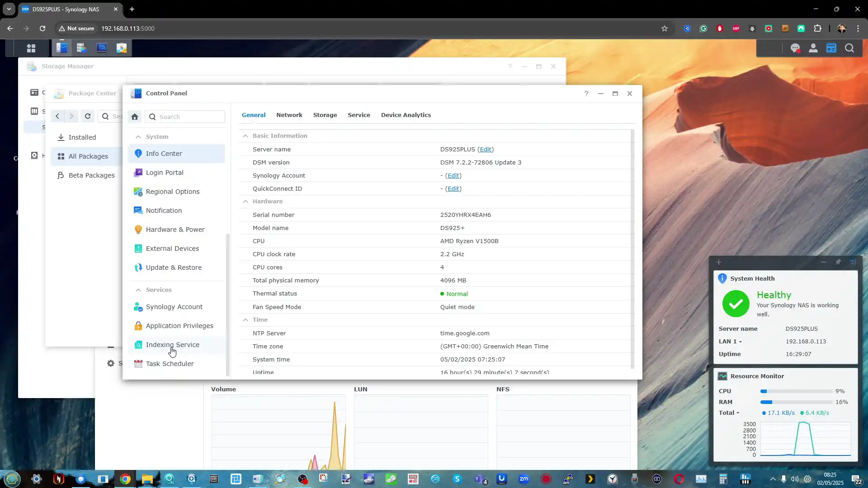The image size is (868, 488).
Task: Open Notification settings
Action: coord(176,211)
